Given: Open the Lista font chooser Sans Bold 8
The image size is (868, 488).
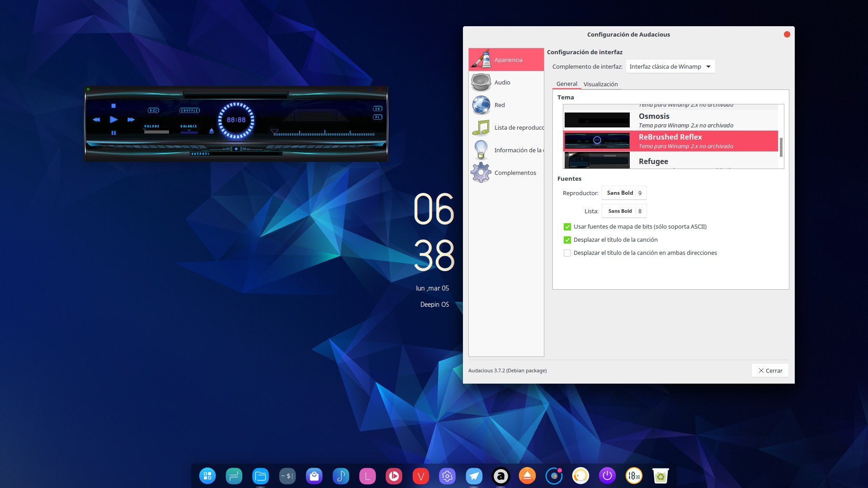Looking at the screenshot, I should pos(624,211).
